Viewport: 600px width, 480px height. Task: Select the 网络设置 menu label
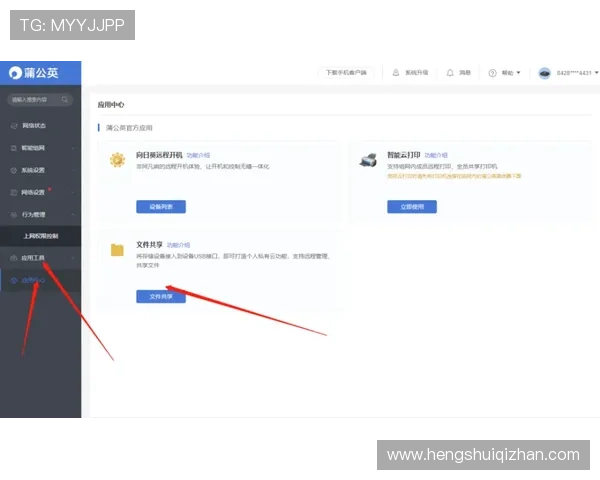pos(33,193)
